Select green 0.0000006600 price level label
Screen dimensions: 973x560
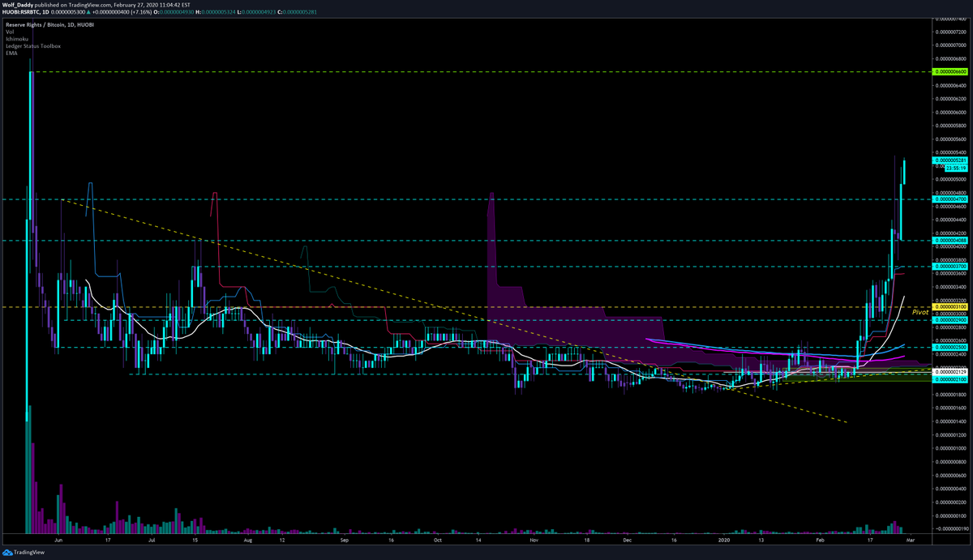pyautogui.click(x=950, y=72)
